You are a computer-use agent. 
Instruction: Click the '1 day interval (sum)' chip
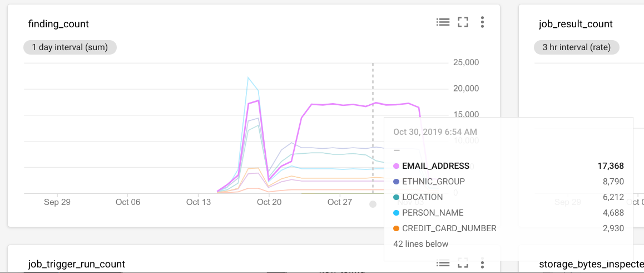(70, 47)
